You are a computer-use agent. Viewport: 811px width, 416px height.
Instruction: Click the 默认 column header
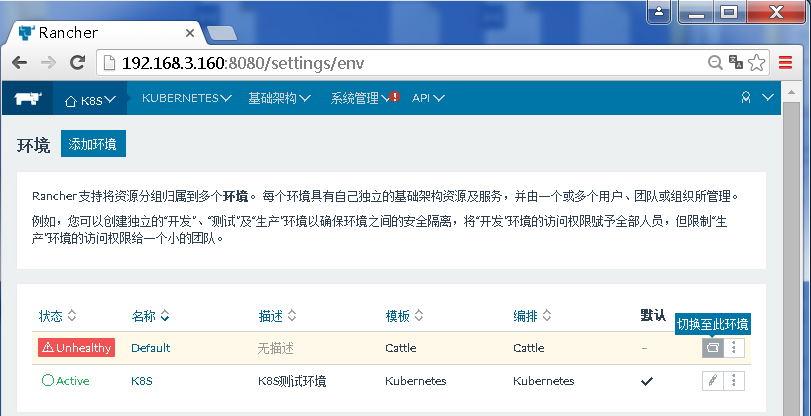click(x=653, y=315)
